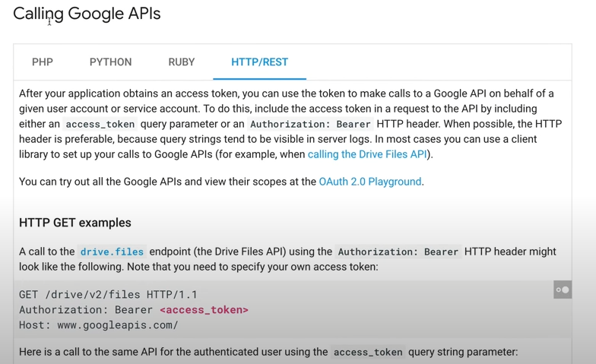Image resolution: width=596 pixels, height=364 pixels.
Task: Click the GET /drive/v2/files HTTP/1.1 line
Action: pos(108,295)
